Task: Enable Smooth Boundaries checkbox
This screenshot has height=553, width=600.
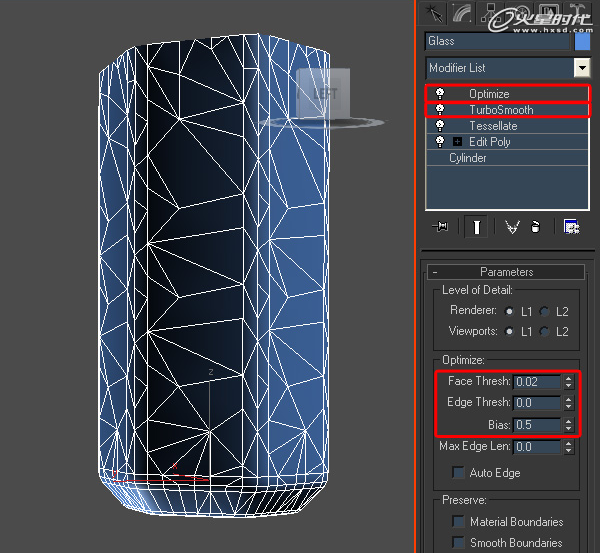Action: [458, 542]
